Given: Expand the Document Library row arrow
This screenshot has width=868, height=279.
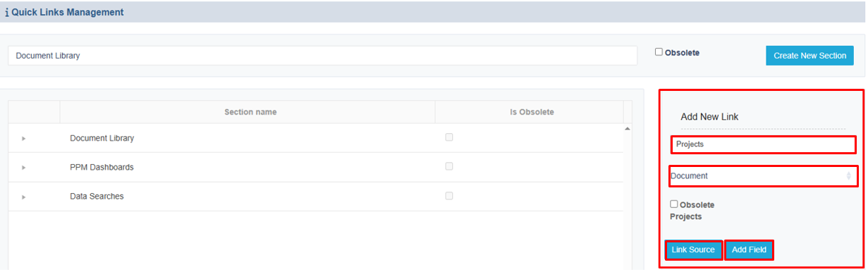Looking at the screenshot, I should [23, 139].
